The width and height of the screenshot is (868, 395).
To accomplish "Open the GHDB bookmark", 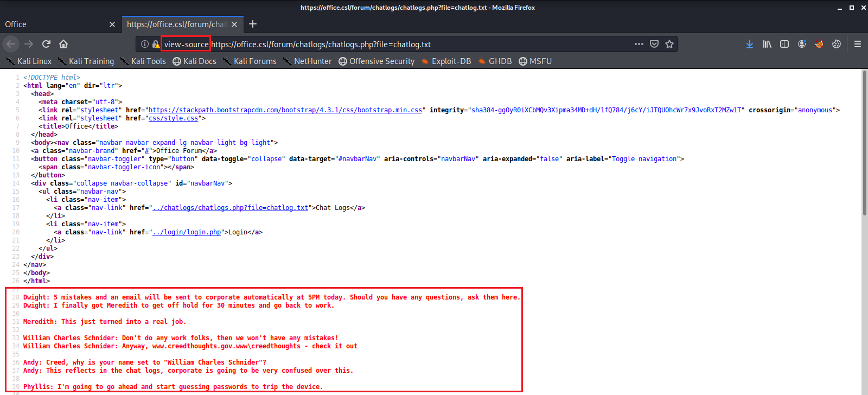I will [x=495, y=61].
